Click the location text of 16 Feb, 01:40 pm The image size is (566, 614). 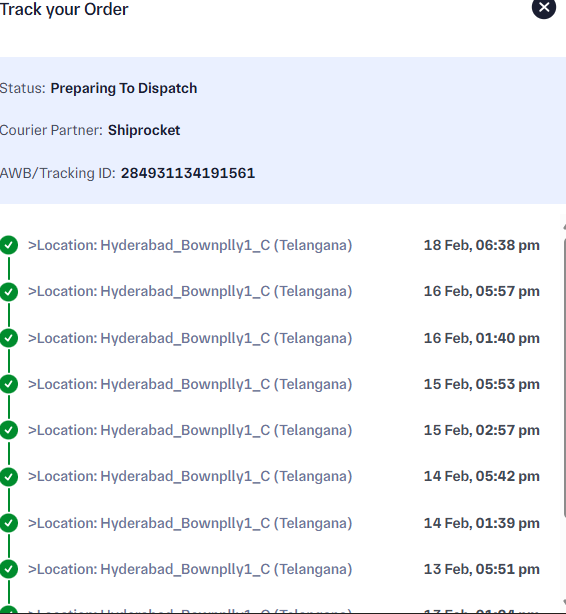click(x=190, y=338)
